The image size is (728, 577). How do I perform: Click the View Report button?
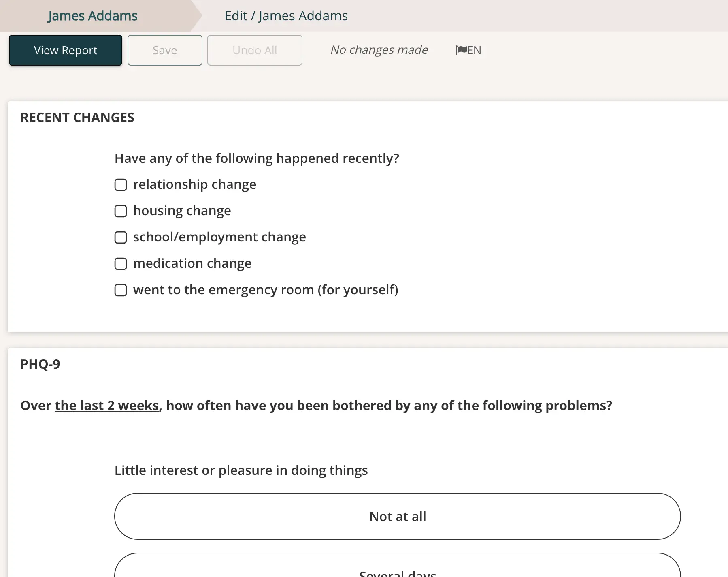(65, 50)
